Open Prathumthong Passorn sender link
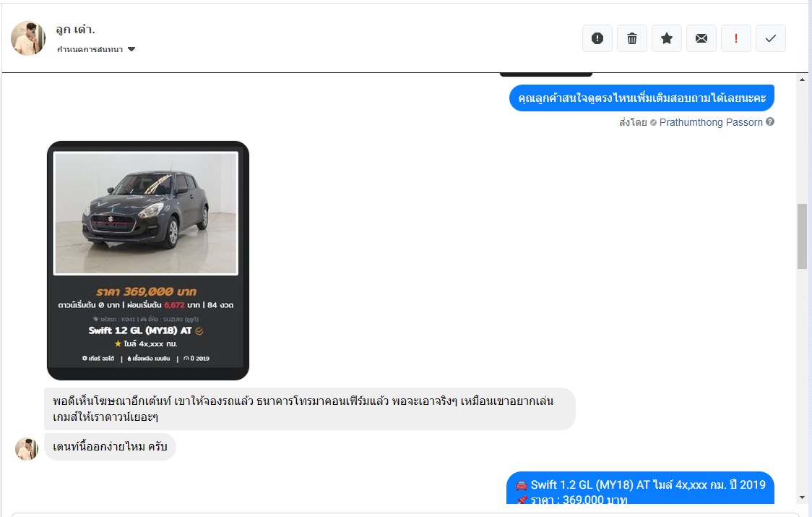 point(711,122)
